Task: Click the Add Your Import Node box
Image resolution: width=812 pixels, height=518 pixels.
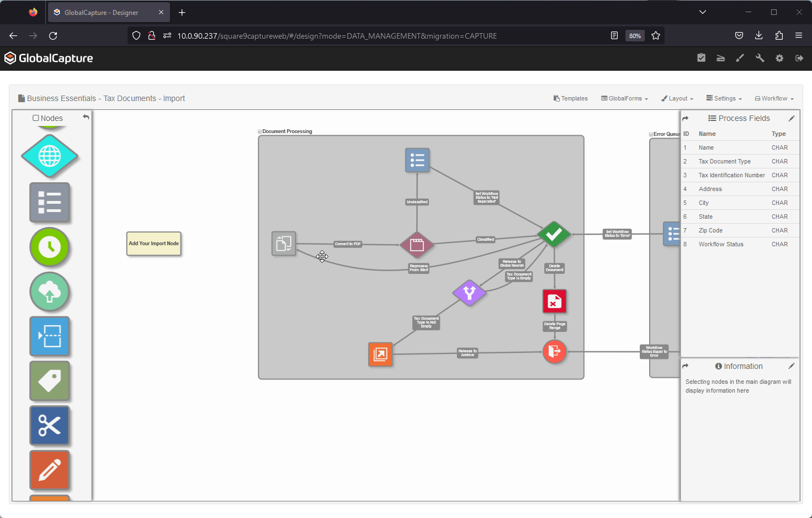Action: click(154, 244)
